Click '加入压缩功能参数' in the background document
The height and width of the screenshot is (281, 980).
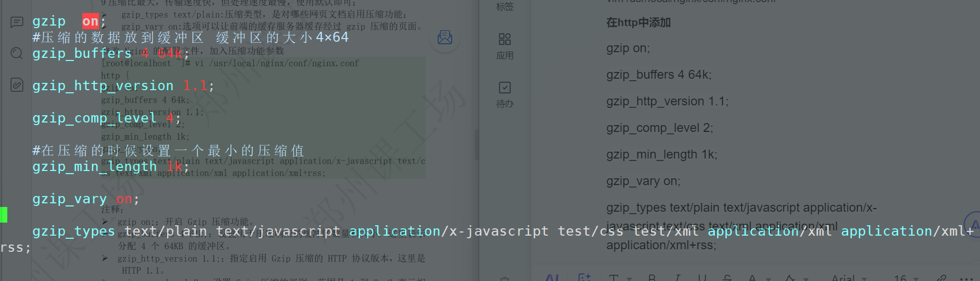click(246, 51)
